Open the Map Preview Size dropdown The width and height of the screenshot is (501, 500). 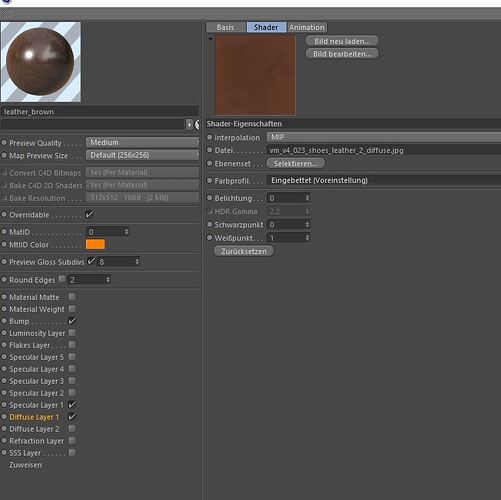tap(143, 155)
